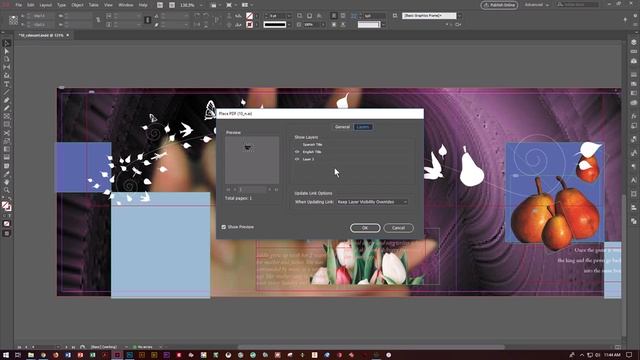
Task: Hide Layer 1 in Show Layers
Action: [x=297, y=159]
